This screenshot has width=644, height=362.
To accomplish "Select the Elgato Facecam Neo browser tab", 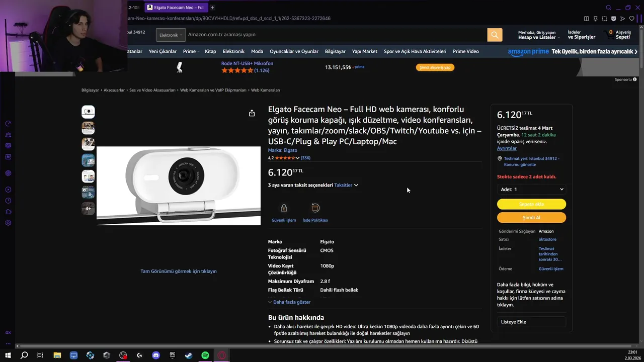I will pos(176,8).
